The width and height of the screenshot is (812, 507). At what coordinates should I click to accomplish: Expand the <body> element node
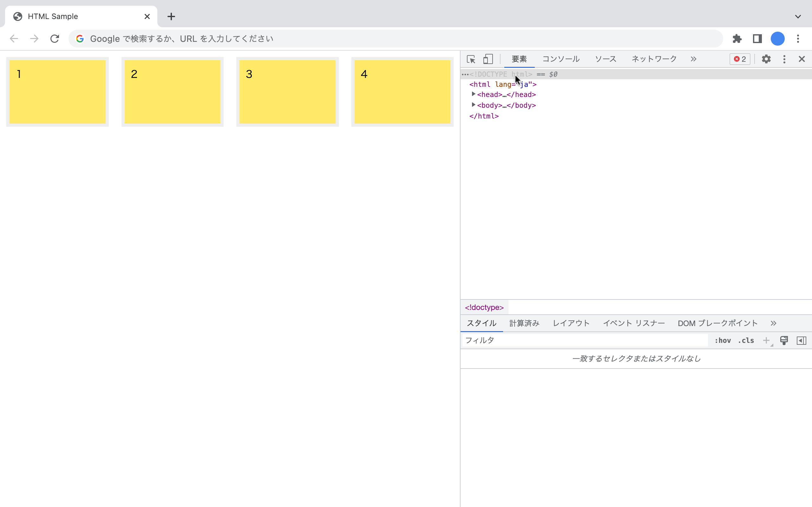pos(474,105)
